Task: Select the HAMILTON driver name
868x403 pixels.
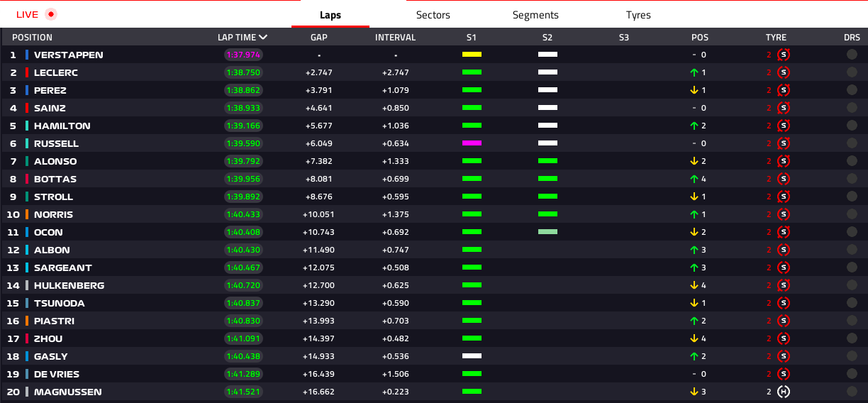Action: (x=62, y=126)
